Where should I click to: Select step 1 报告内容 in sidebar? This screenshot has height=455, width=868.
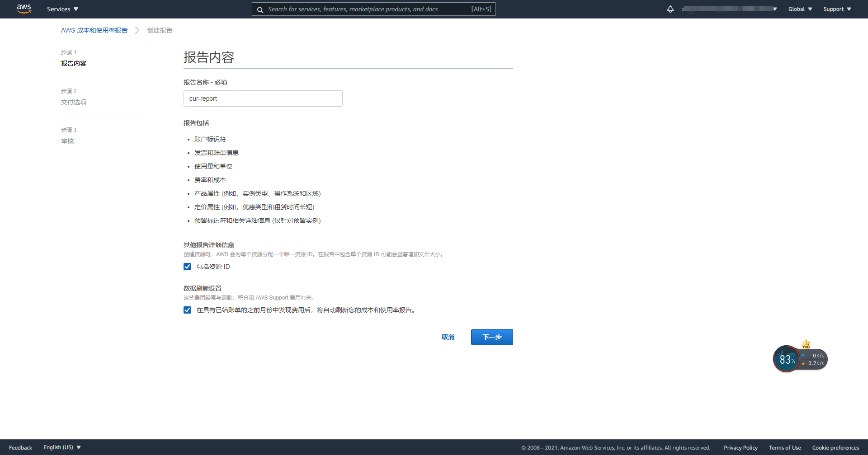pyautogui.click(x=74, y=63)
